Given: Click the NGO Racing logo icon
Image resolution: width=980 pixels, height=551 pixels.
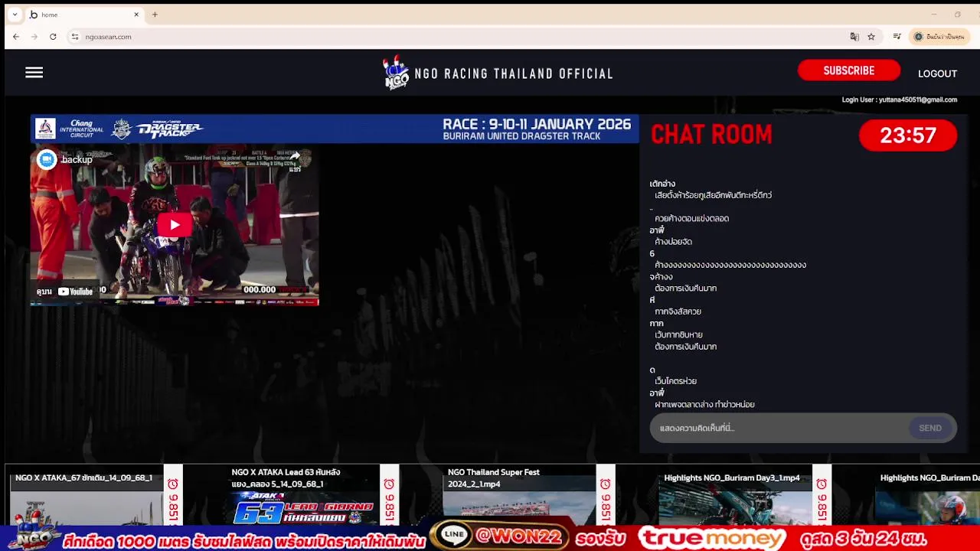Looking at the screenshot, I should point(396,73).
